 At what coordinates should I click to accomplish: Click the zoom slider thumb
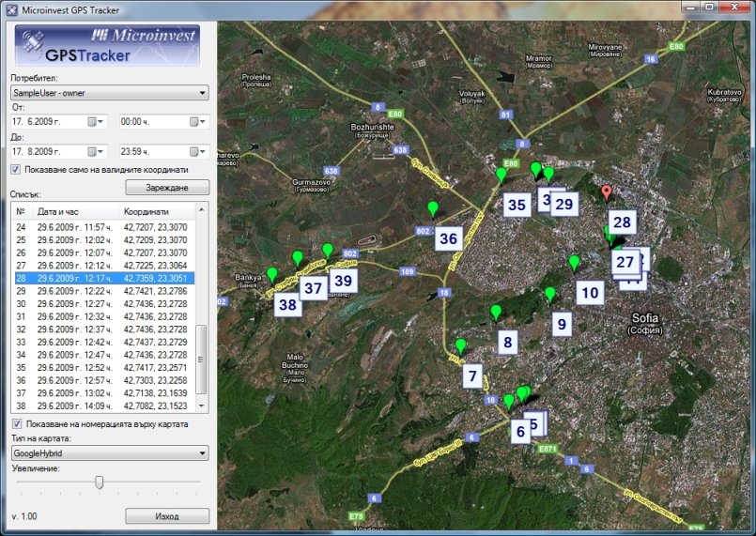pos(100,482)
